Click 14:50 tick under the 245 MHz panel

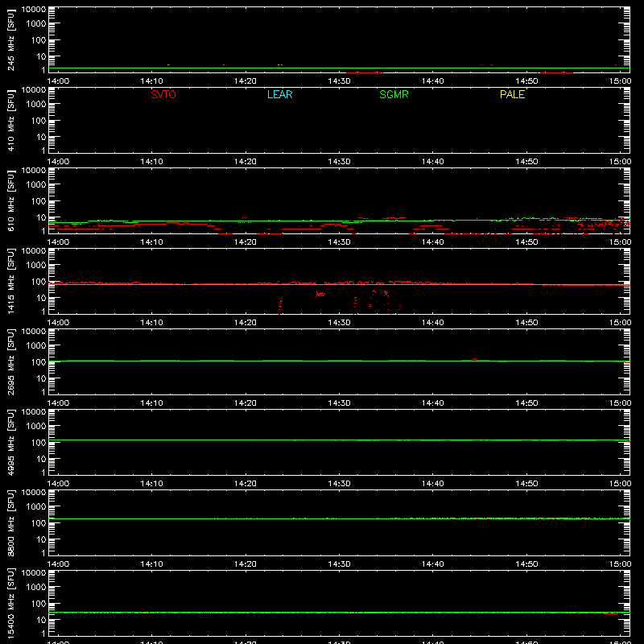[526, 81]
